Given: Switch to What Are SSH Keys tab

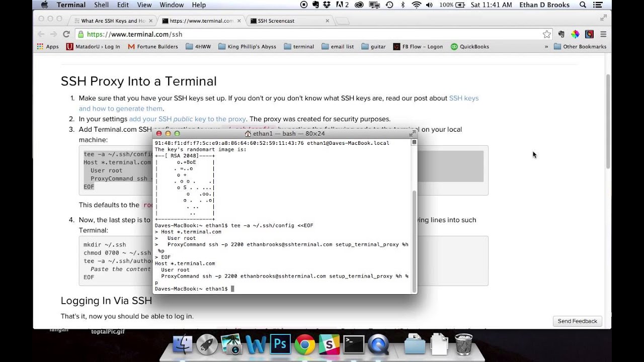Looking at the screenshot, I should click(113, 21).
